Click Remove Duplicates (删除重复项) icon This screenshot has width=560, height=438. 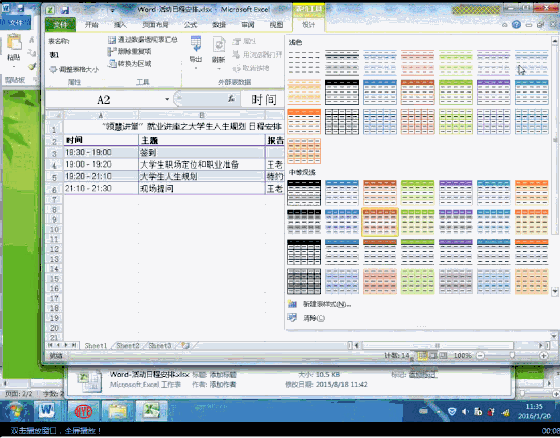click(112, 52)
